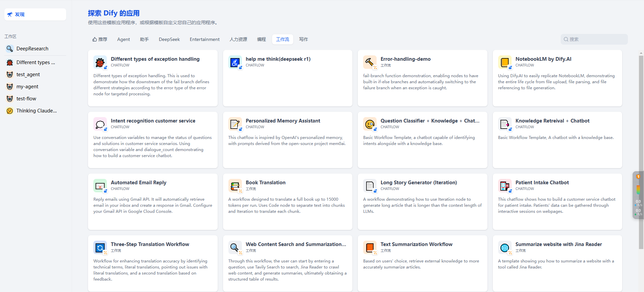Click the page icon of Long Story Generator
This screenshot has height=292, width=644.
(x=370, y=186)
